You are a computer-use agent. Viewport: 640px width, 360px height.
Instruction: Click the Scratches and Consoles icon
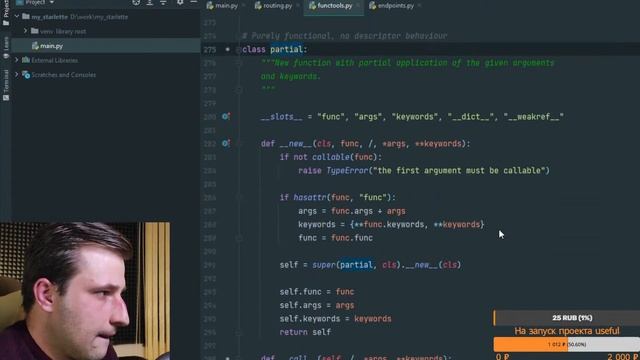pos(26,75)
